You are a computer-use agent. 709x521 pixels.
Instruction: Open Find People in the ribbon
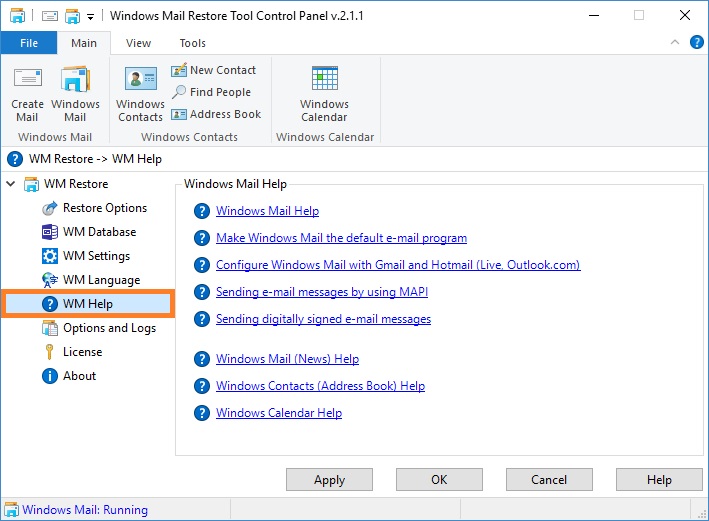pyautogui.click(x=211, y=92)
